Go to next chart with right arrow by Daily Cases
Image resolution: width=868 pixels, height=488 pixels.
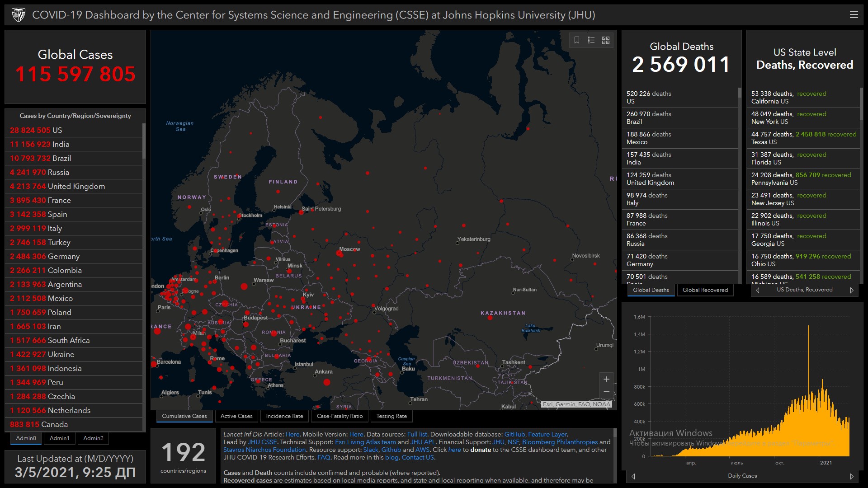click(x=852, y=476)
